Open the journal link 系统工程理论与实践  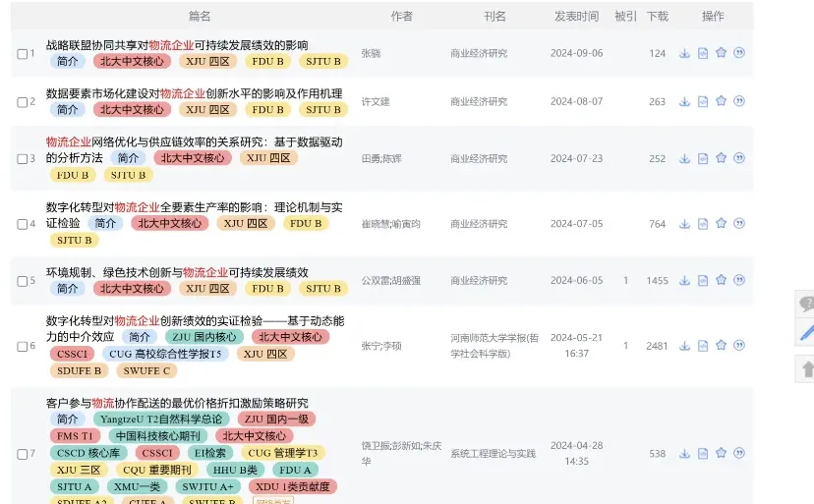pos(493,454)
